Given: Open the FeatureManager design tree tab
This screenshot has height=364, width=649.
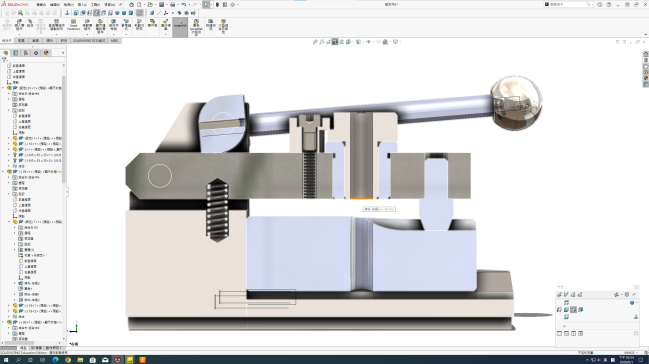Looking at the screenshot, I should click(x=5, y=53).
